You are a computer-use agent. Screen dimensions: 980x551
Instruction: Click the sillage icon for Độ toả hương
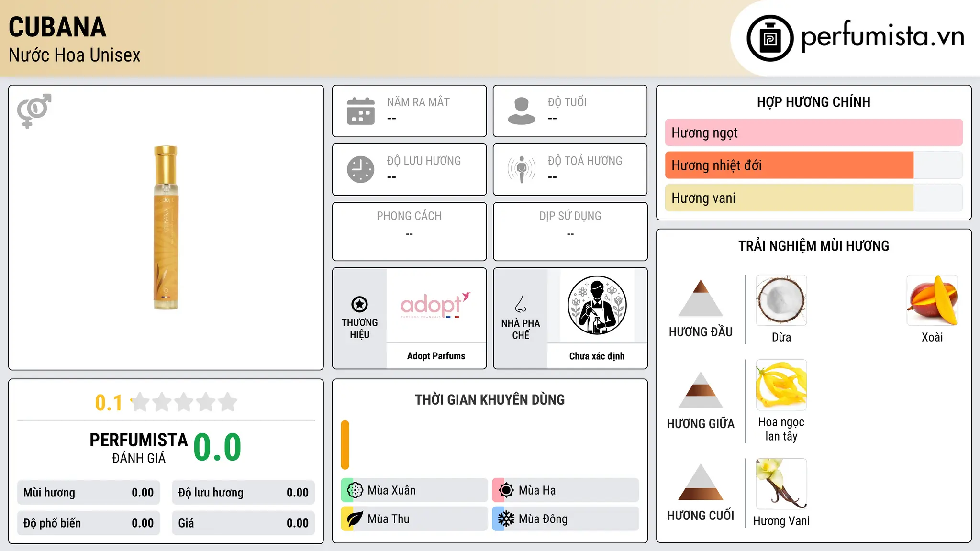(x=522, y=169)
